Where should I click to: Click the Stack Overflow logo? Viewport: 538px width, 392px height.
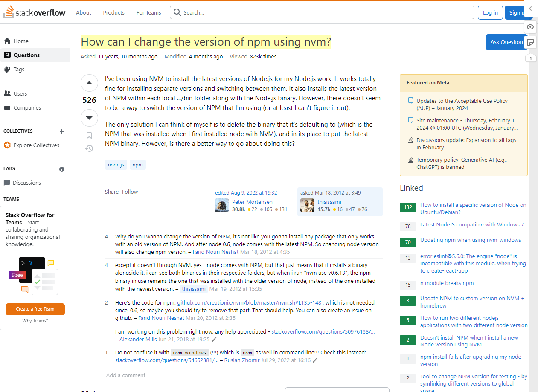click(x=35, y=12)
